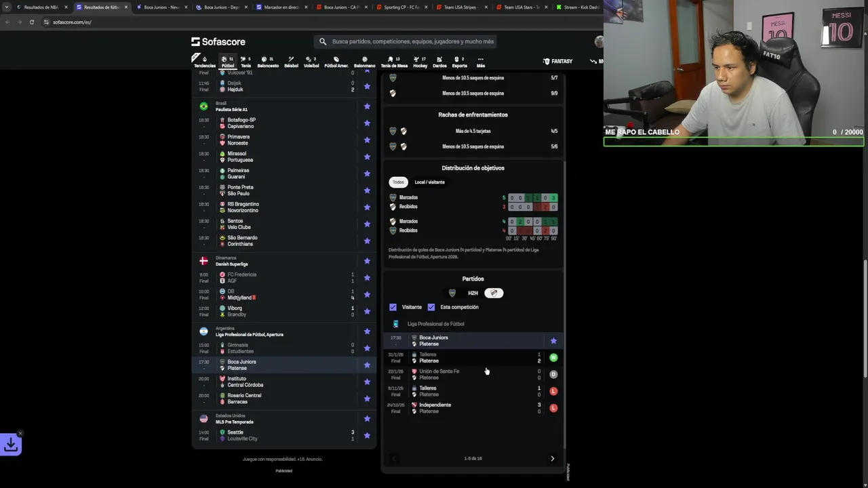Open the Tenis de Mesa section
The width and height of the screenshot is (868, 488).
(394, 62)
